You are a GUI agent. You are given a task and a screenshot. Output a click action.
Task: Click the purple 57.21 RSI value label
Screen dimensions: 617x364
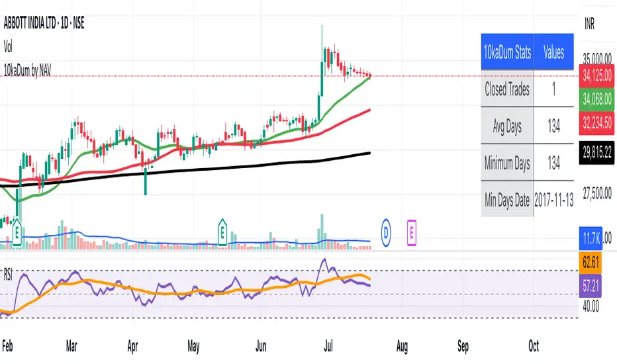[591, 286]
